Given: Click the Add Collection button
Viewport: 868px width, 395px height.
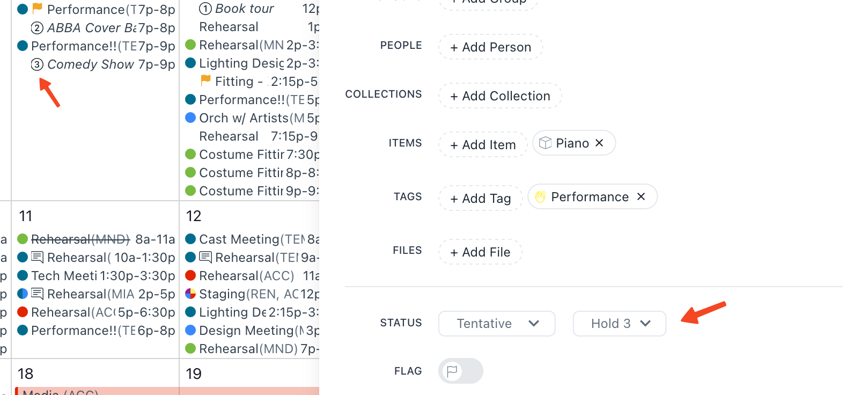Looking at the screenshot, I should click(x=500, y=96).
